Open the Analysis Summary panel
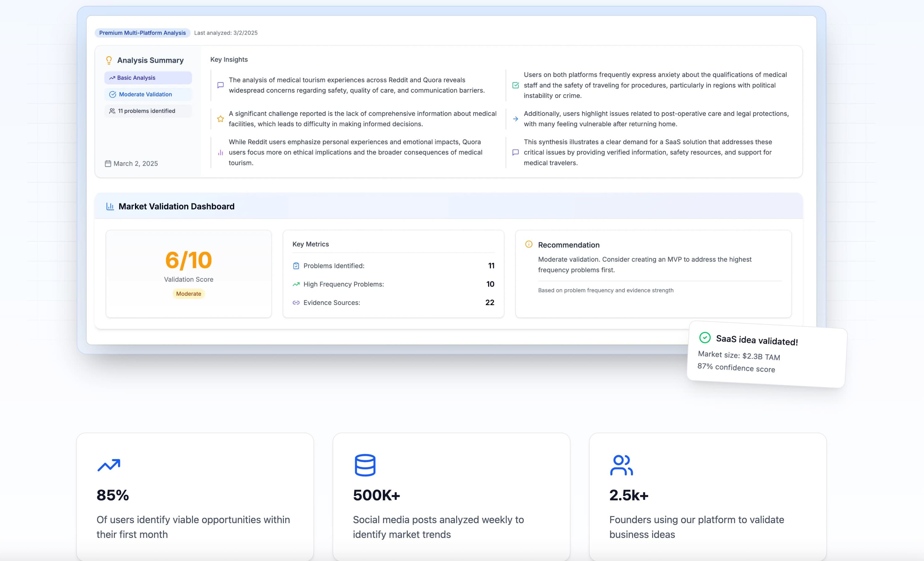The image size is (924, 561). click(x=150, y=60)
